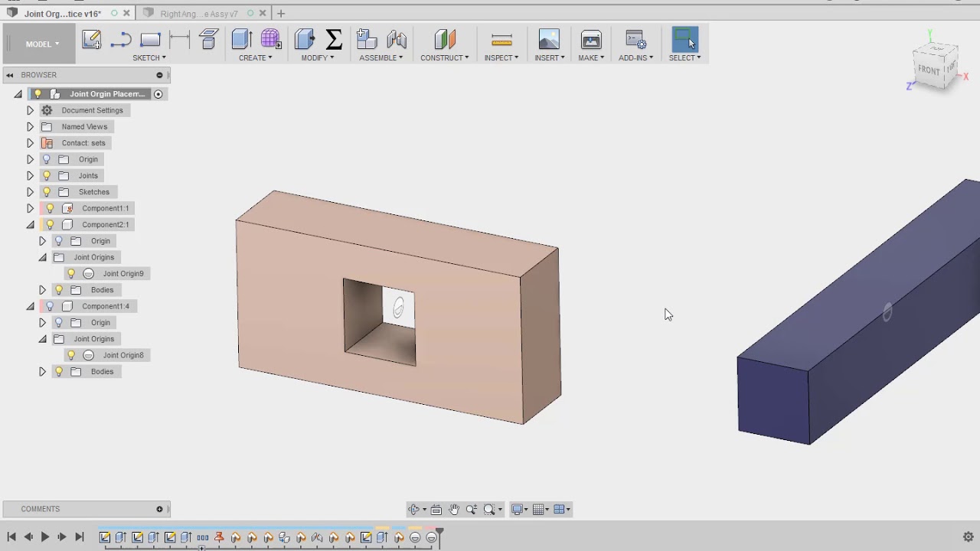This screenshot has width=980, height=551.
Task: Expand Document Settings node
Action: tap(30, 110)
